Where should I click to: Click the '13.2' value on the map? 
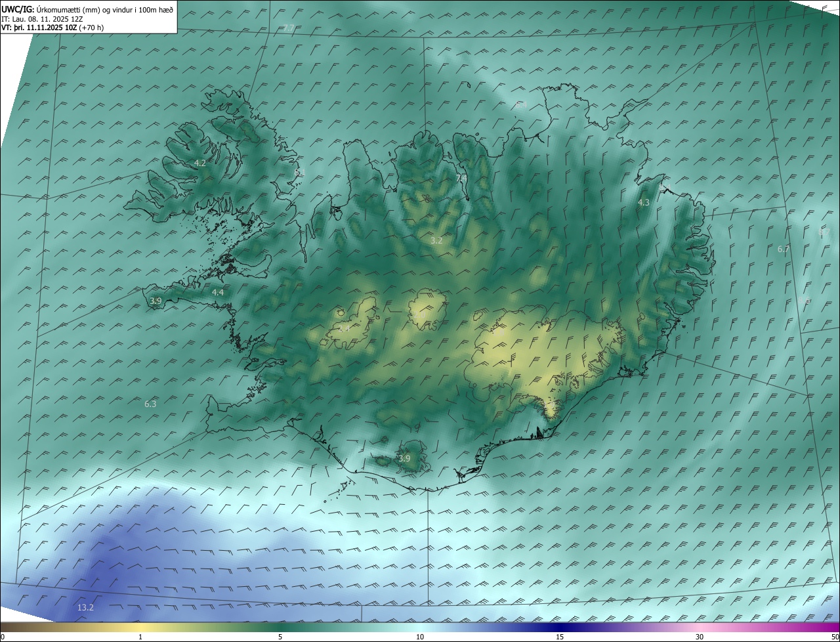pyautogui.click(x=85, y=608)
